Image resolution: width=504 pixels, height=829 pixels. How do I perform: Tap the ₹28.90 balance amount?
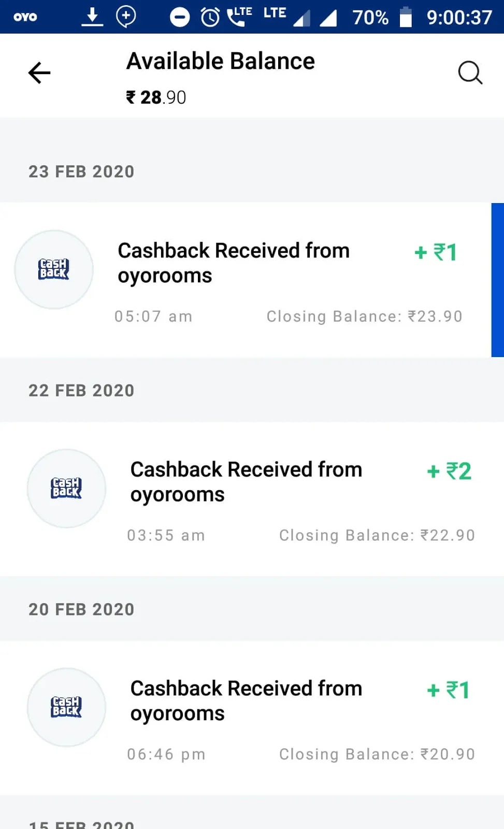(156, 97)
